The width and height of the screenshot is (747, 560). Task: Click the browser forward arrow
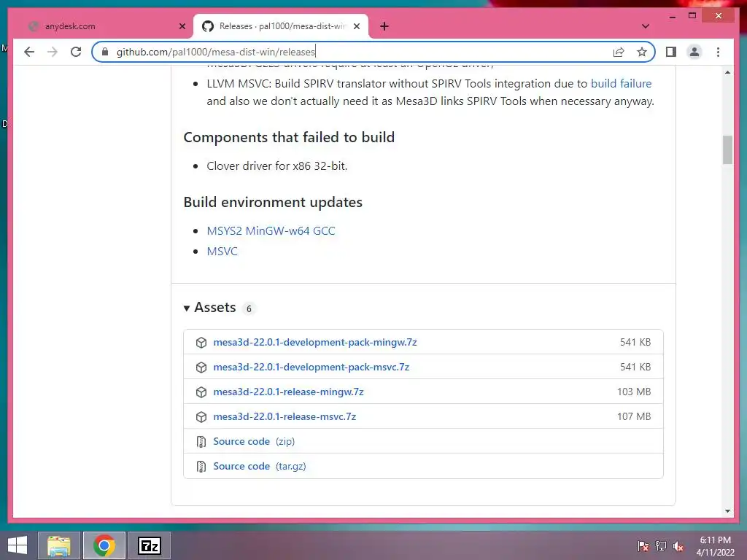click(x=53, y=52)
